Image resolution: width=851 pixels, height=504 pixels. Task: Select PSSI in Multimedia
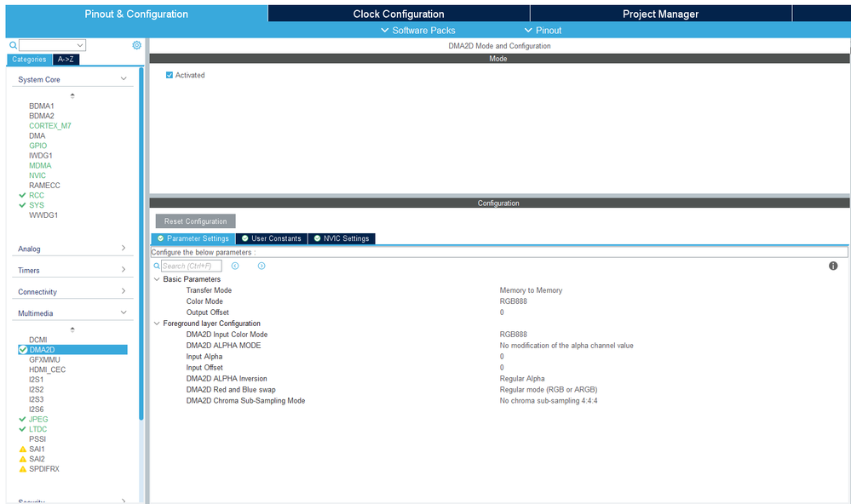tap(37, 439)
